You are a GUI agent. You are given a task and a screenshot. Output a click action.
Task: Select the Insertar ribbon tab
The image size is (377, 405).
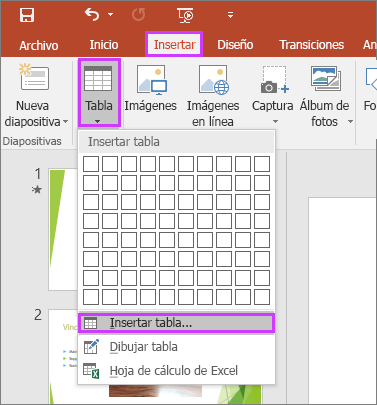click(x=174, y=44)
